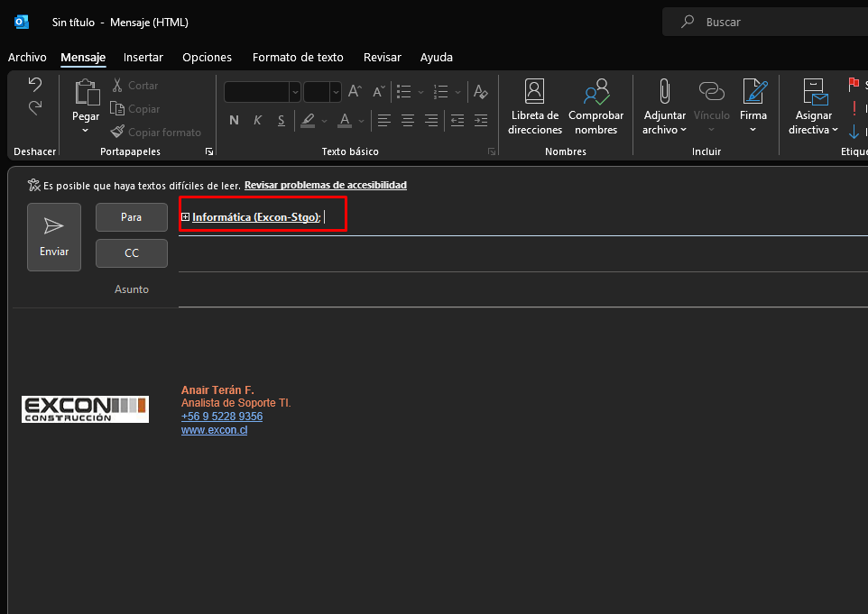Apply the font color
Screen dimensions: 868x614
click(345, 121)
